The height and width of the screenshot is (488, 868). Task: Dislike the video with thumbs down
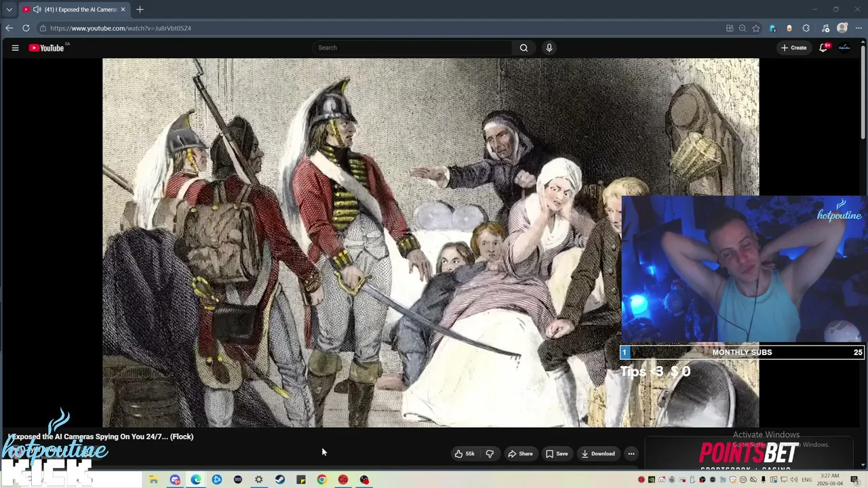[x=490, y=453]
